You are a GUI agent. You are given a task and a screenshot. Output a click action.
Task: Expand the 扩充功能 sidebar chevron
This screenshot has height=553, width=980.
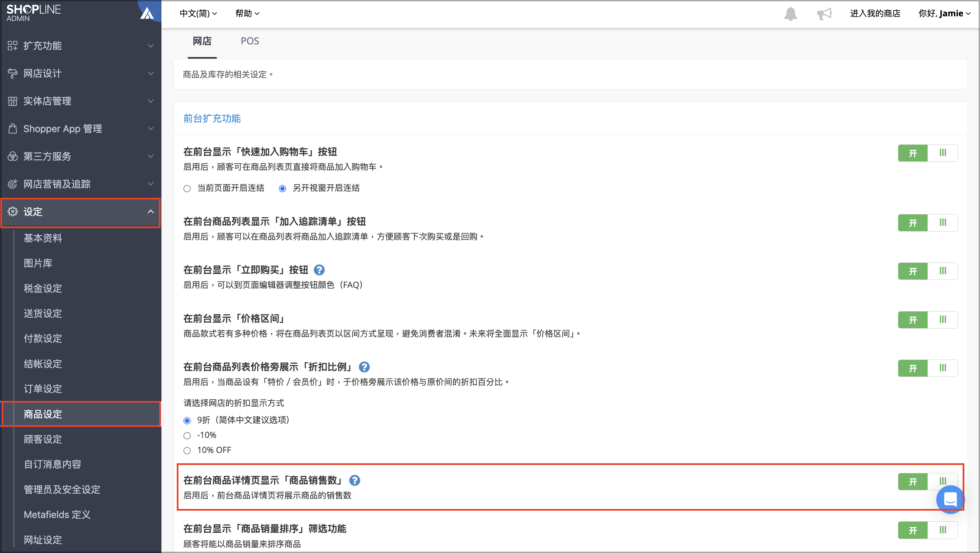click(151, 46)
